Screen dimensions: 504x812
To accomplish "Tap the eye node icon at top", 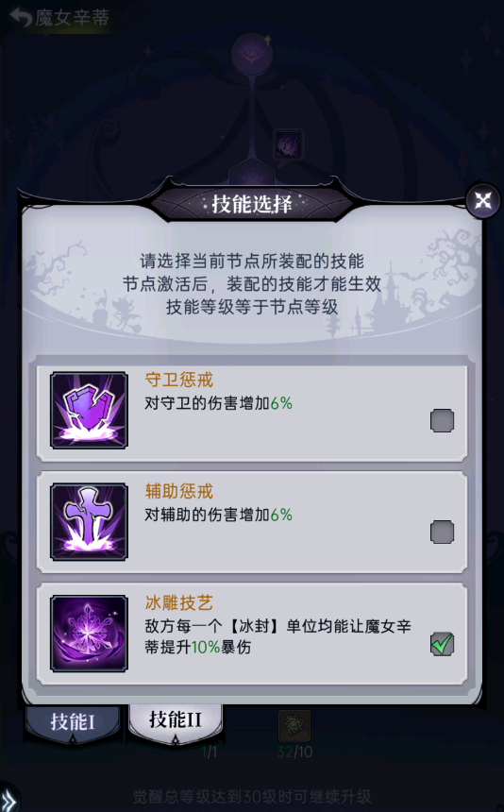I will point(251,54).
